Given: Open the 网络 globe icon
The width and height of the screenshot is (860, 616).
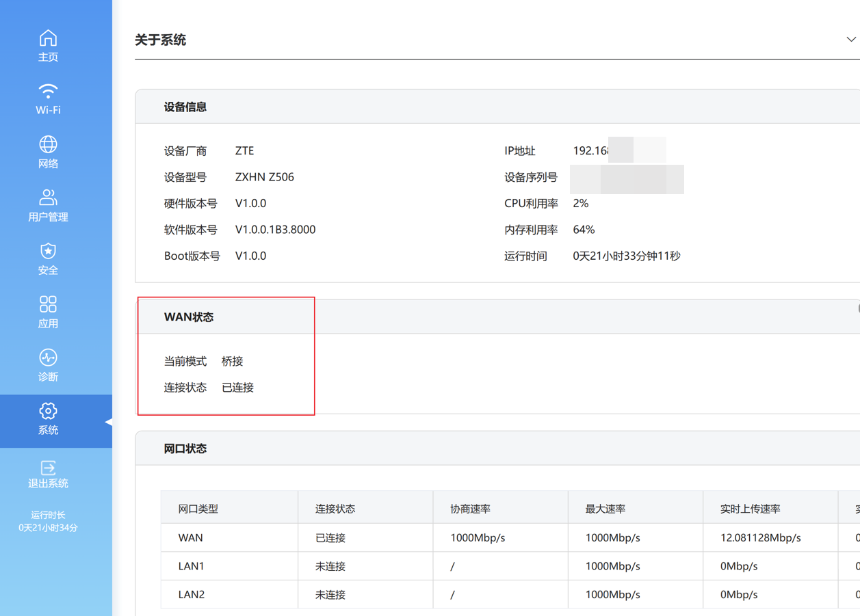Looking at the screenshot, I should pyautogui.click(x=48, y=144).
